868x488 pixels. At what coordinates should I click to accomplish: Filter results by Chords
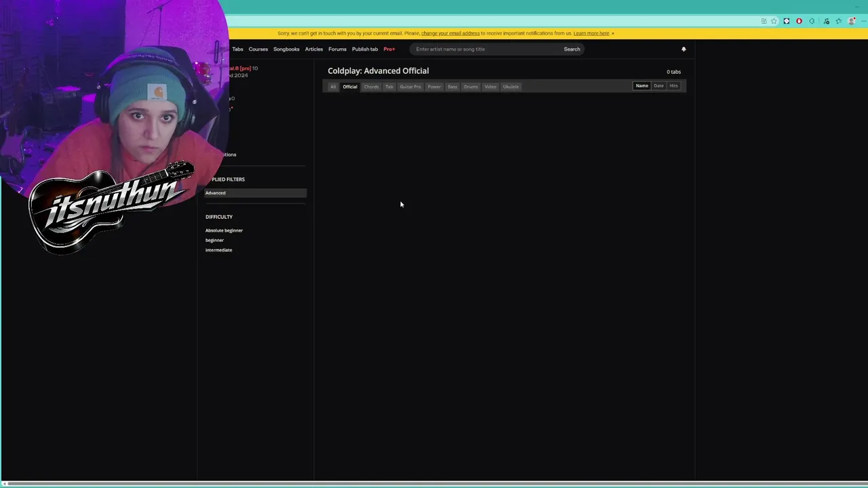pos(371,87)
